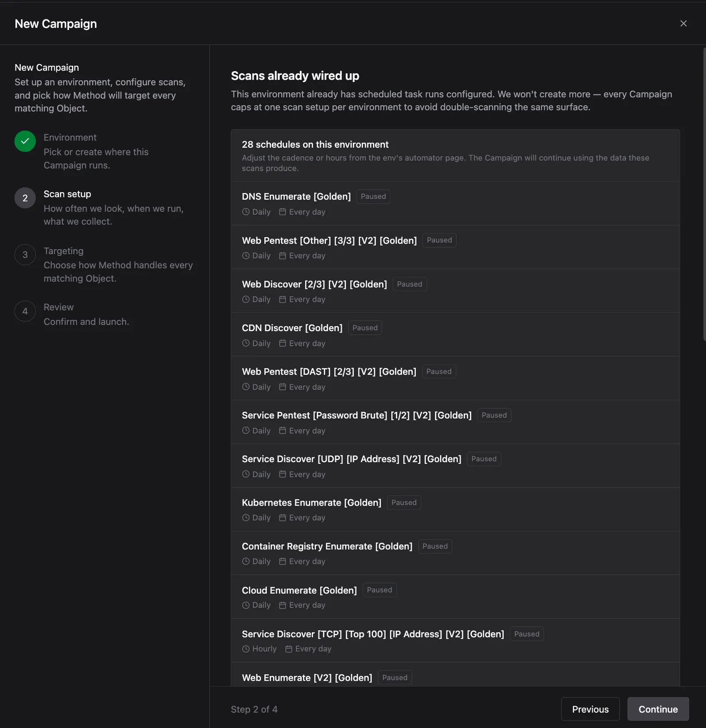The width and height of the screenshot is (706, 728).
Task: Click calendar icon under Service Discover [UDP]
Action: pos(282,474)
